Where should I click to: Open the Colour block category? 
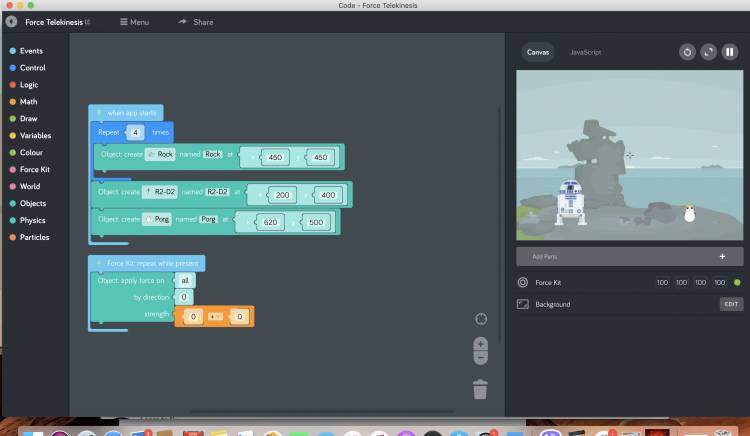[x=27, y=153]
